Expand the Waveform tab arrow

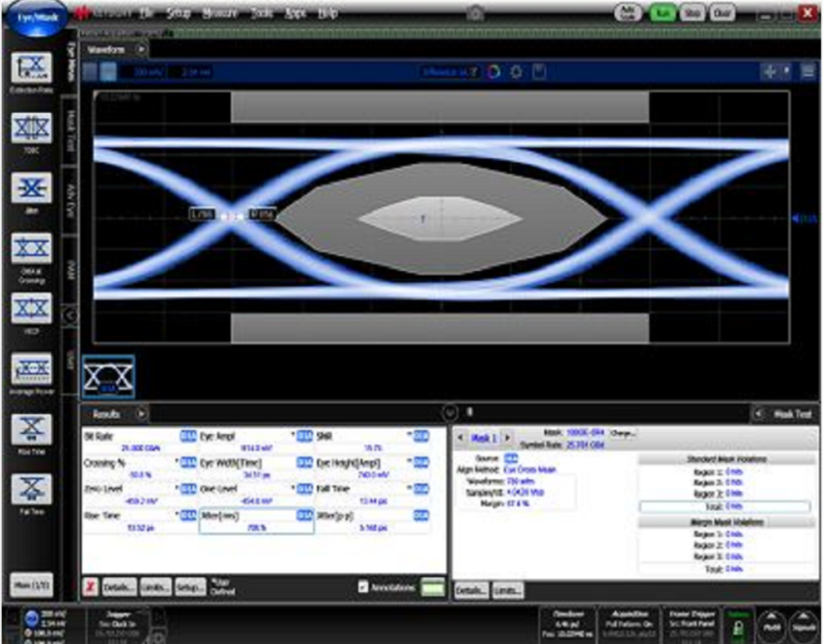coord(140,47)
